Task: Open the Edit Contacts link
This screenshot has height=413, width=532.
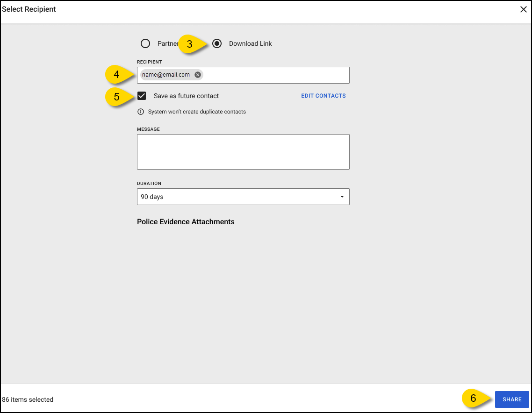Action: (x=323, y=96)
